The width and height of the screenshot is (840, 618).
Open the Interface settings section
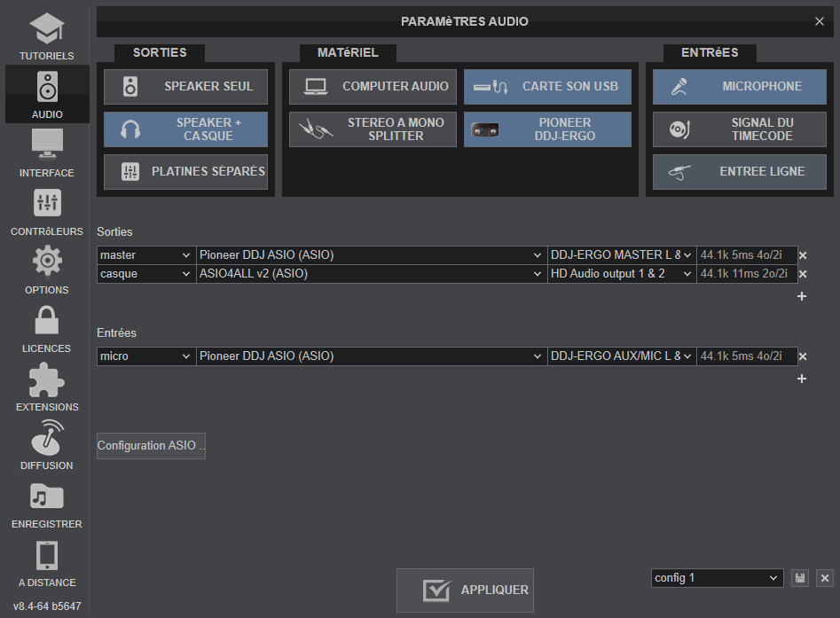pyautogui.click(x=46, y=153)
